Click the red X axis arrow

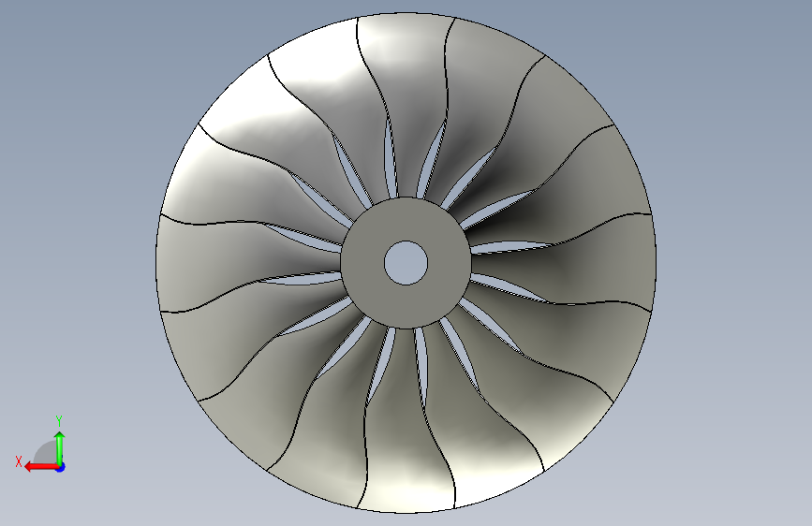(41, 467)
